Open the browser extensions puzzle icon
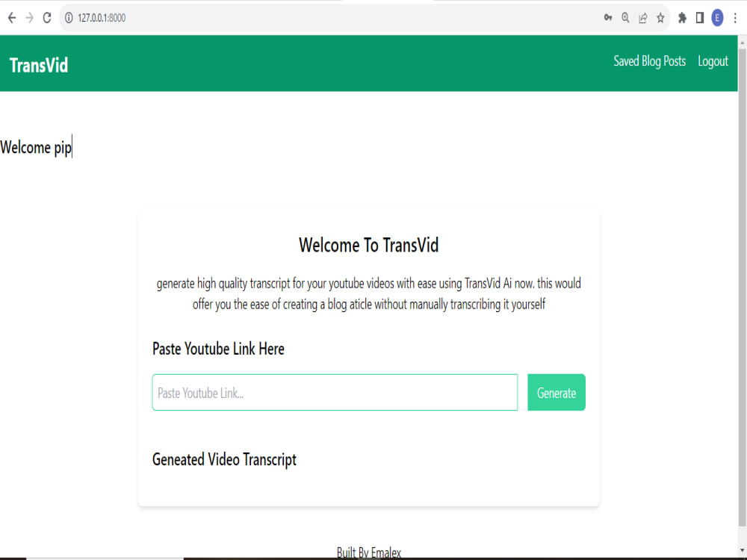 [682, 17]
